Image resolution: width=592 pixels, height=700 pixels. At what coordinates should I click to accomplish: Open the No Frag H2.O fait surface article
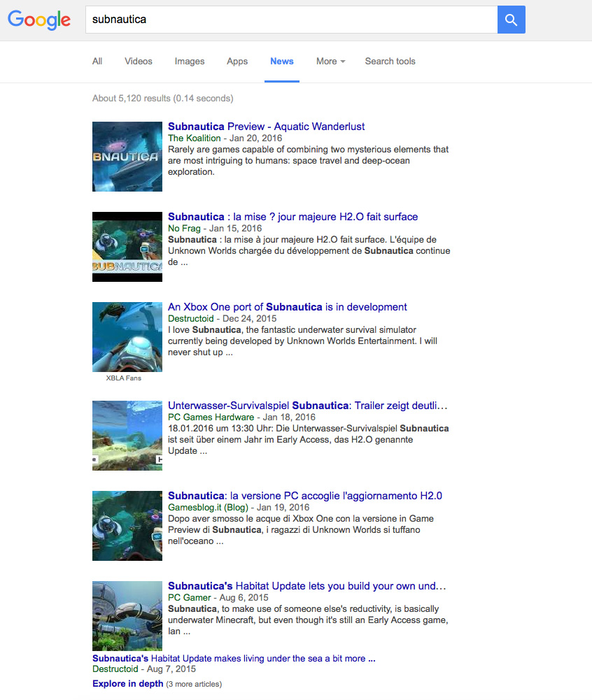(x=293, y=217)
